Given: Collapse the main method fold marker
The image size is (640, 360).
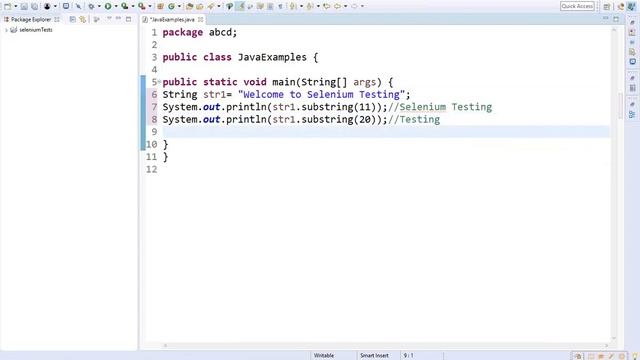Looking at the screenshot, I should pyautogui.click(x=159, y=82).
